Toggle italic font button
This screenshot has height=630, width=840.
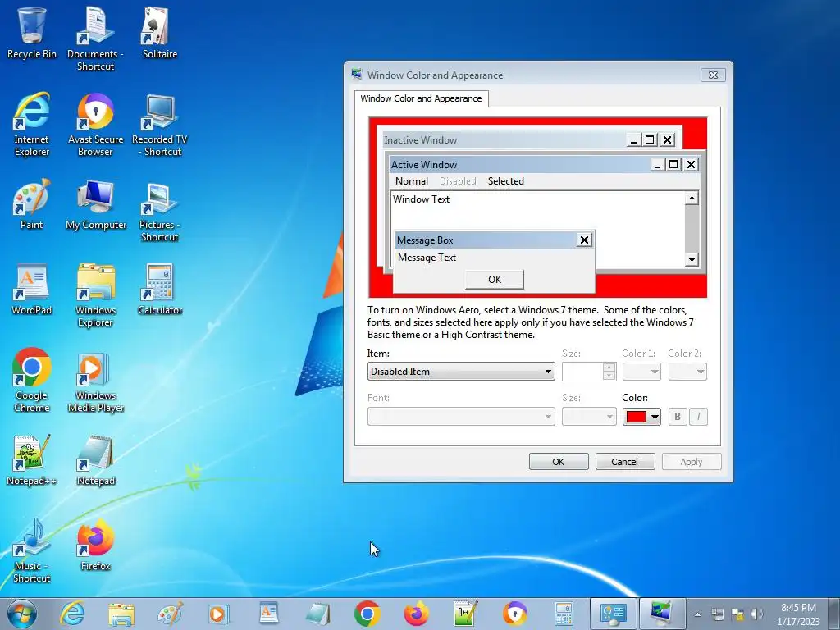tap(698, 417)
